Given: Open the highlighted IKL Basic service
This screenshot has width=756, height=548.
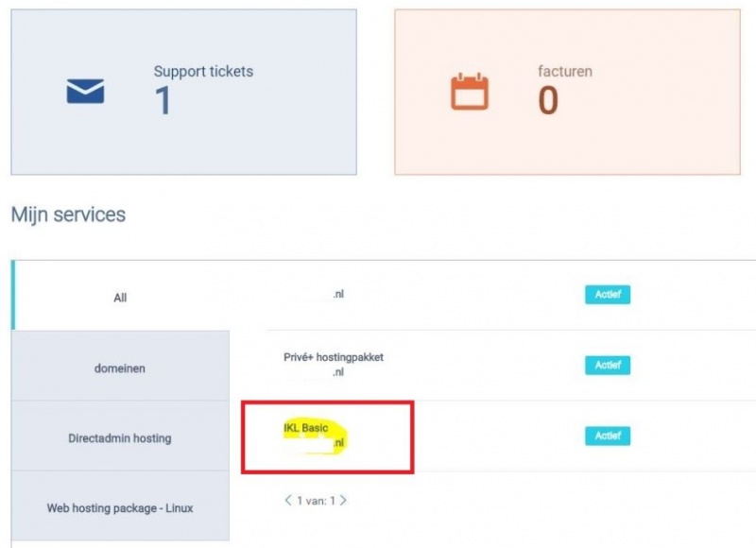Looking at the screenshot, I should click(x=315, y=436).
